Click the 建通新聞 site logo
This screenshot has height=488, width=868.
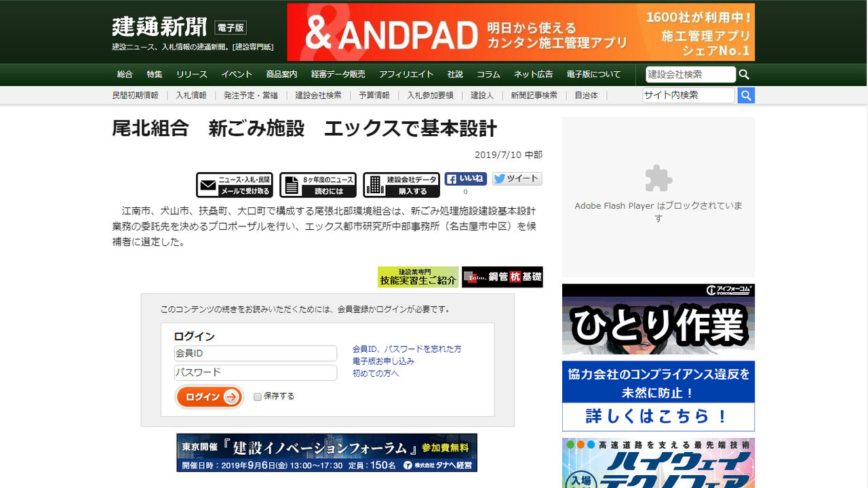159,27
